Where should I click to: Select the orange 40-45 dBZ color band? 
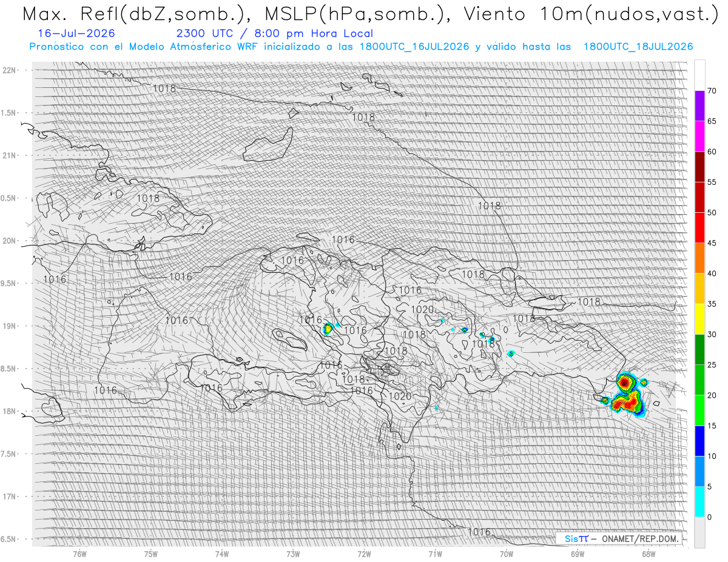(x=699, y=258)
